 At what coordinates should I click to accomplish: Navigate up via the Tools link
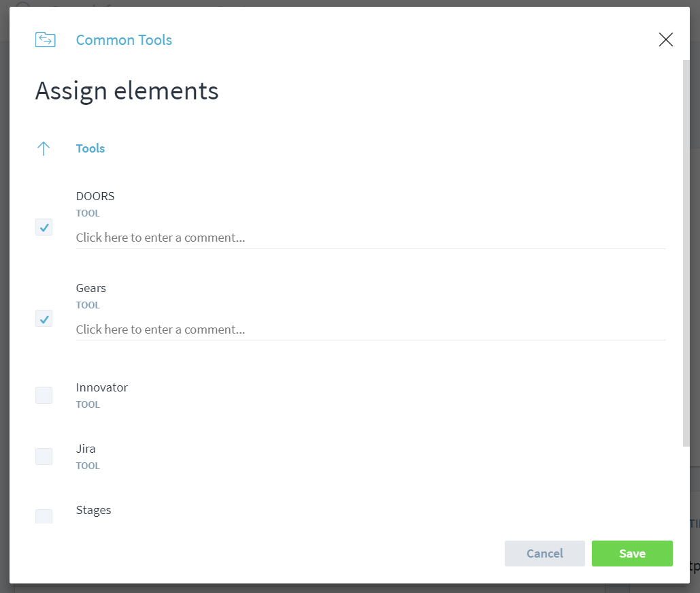pos(90,148)
